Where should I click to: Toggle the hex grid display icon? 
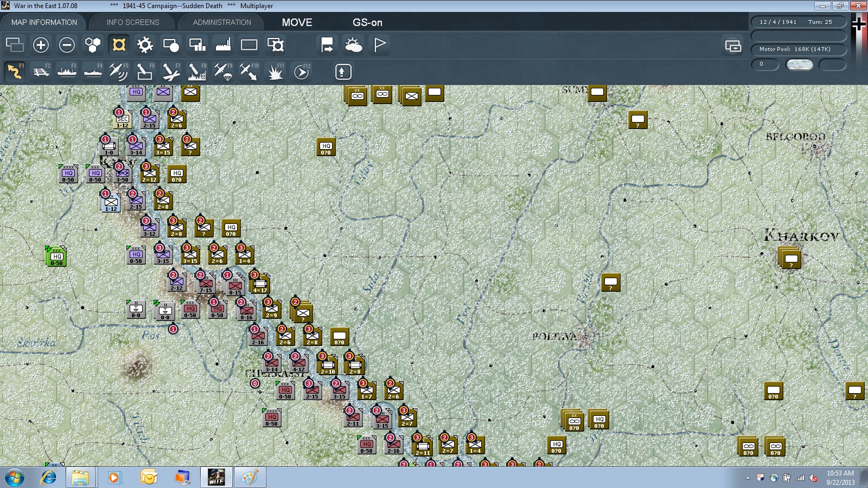[93, 45]
